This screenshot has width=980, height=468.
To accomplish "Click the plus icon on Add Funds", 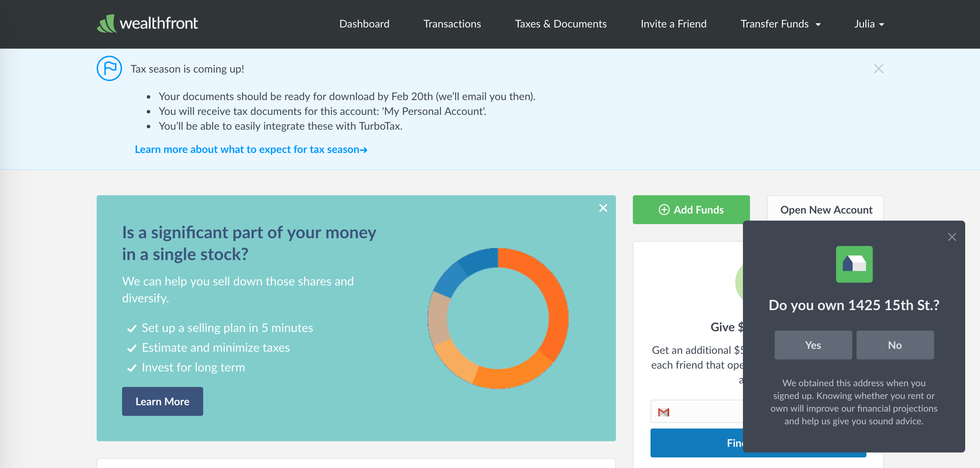I will point(664,210).
